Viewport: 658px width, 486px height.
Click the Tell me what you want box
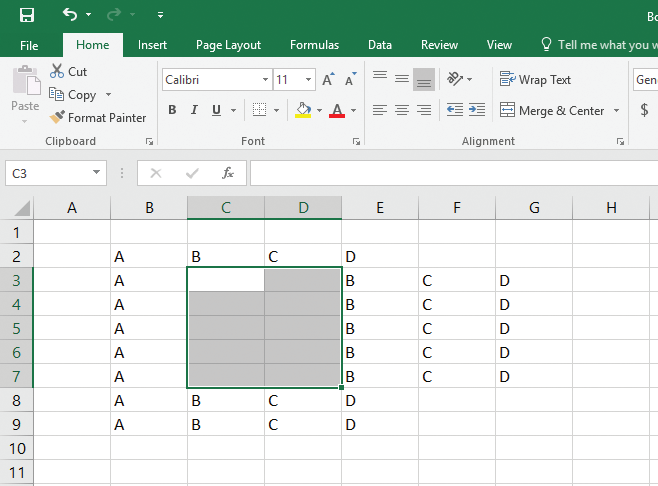[599, 44]
